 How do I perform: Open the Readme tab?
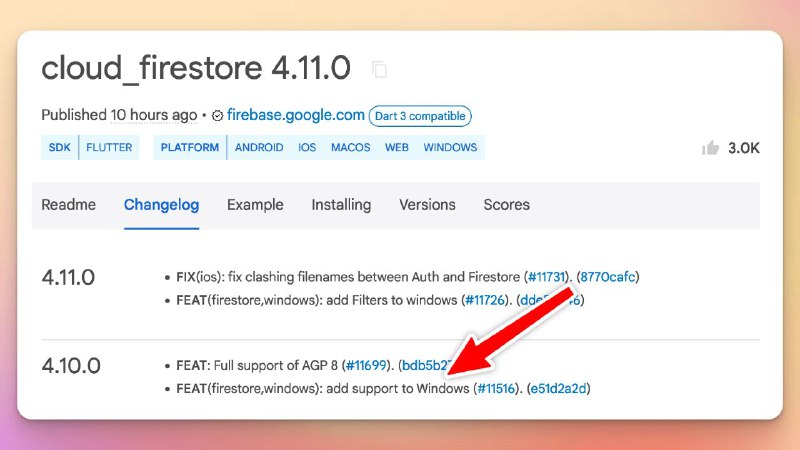[68, 205]
